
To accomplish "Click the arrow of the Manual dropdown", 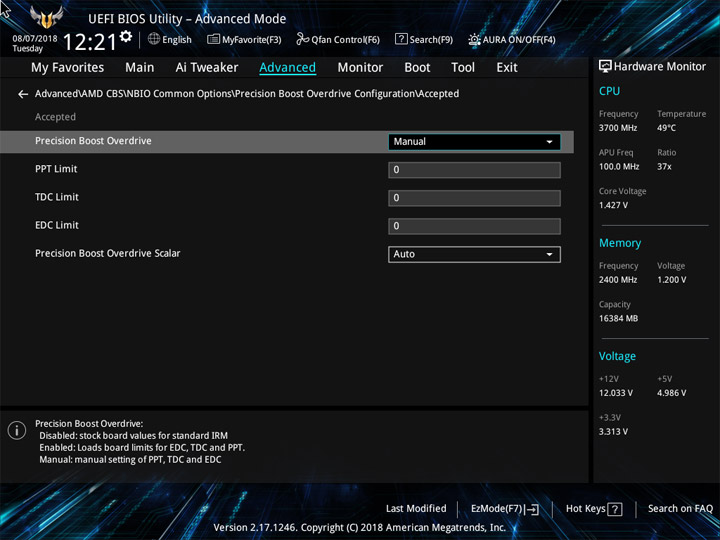I will [549, 142].
